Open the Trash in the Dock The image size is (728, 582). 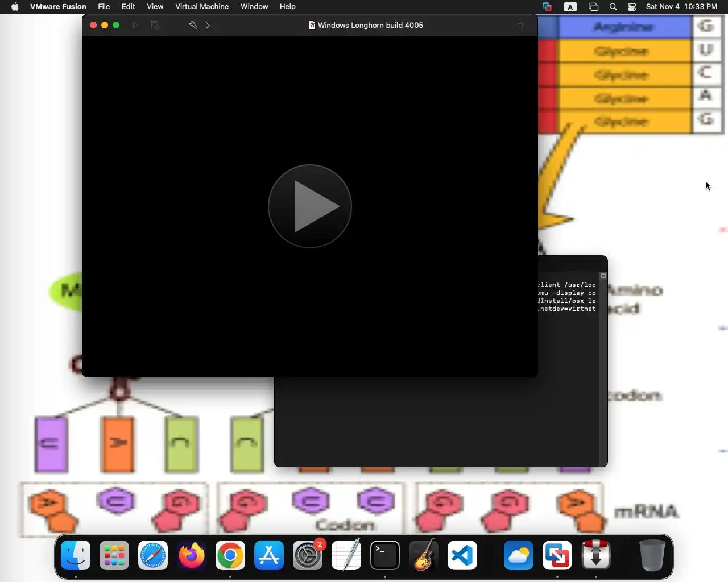pos(652,555)
